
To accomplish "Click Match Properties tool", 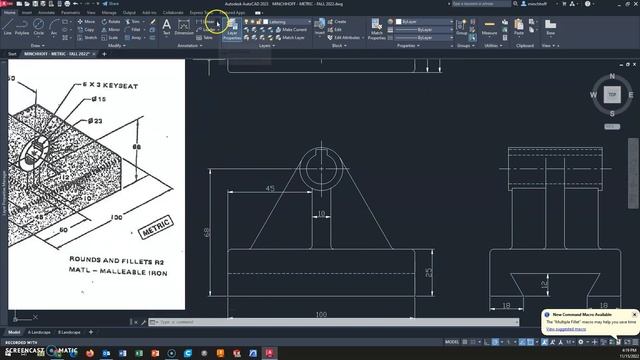I will pyautogui.click(x=376, y=29).
